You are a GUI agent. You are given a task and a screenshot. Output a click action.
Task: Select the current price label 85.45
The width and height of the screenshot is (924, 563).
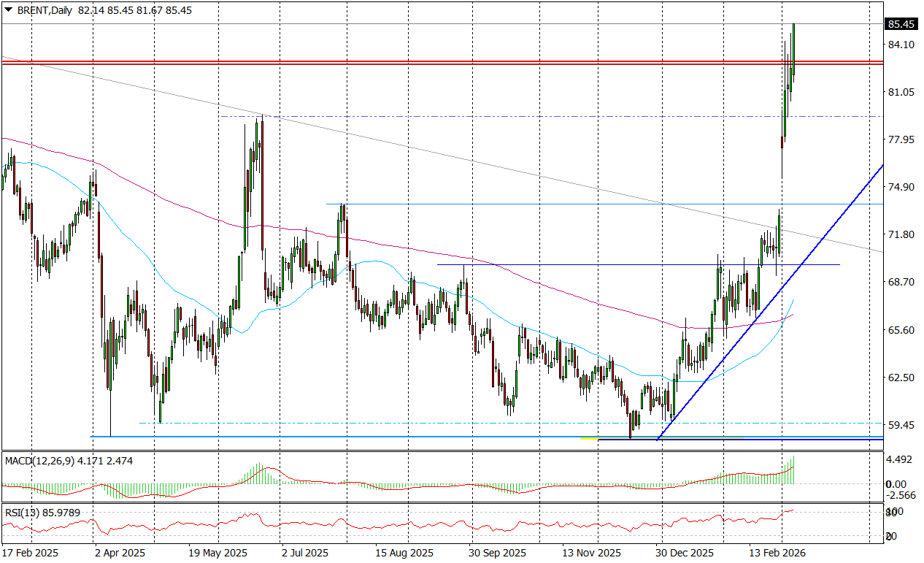pyautogui.click(x=901, y=24)
